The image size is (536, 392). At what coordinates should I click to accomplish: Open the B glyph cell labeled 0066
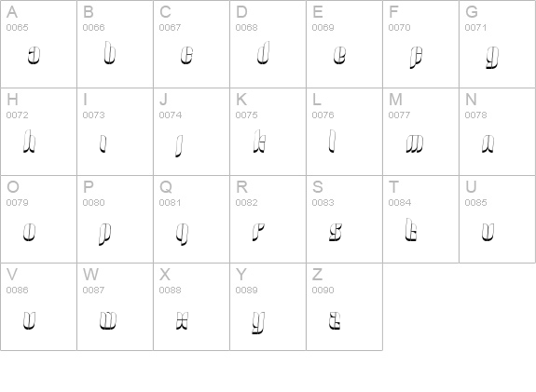pos(116,44)
